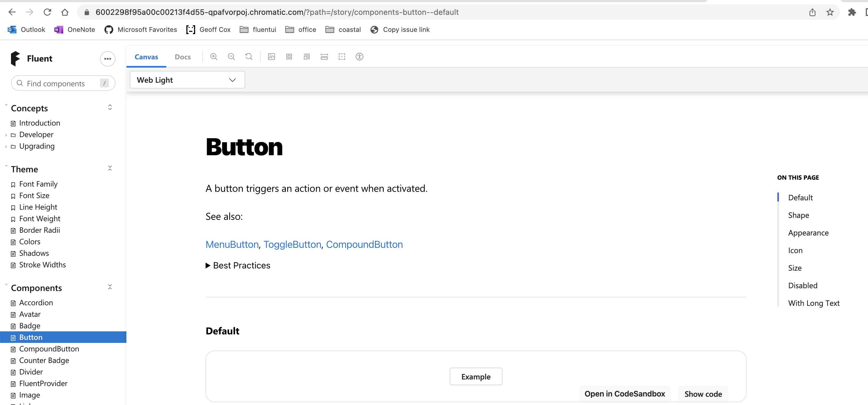Open the accessibility vision simulator
The width and height of the screenshot is (868, 405).
tap(359, 57)
